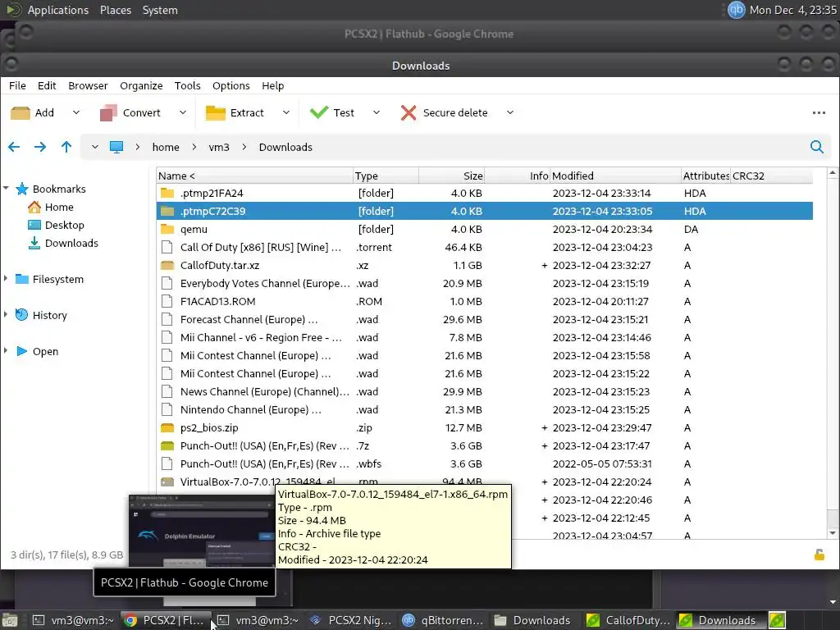Open the three-dots toolbar overflow menu

[x=819, y=113]
